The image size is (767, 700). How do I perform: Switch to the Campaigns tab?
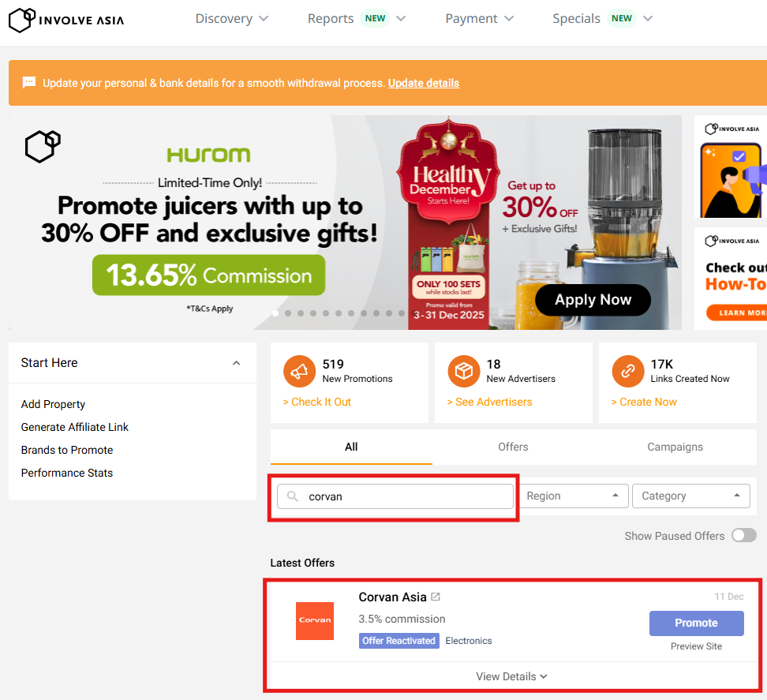click(675, 447)
